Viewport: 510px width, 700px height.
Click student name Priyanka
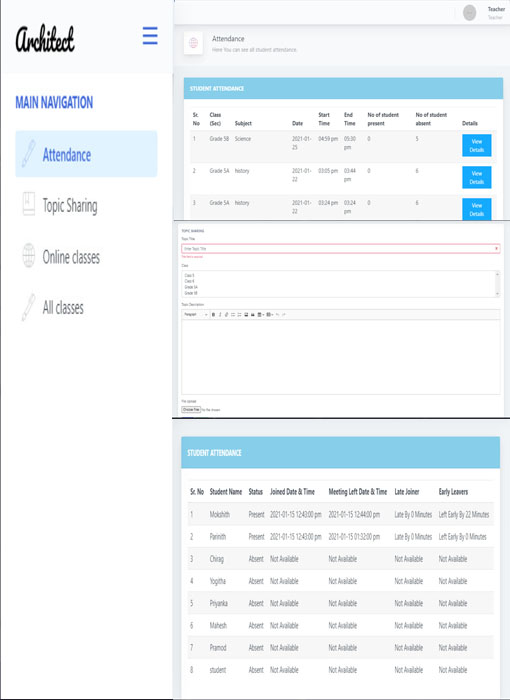pos(218,603)
